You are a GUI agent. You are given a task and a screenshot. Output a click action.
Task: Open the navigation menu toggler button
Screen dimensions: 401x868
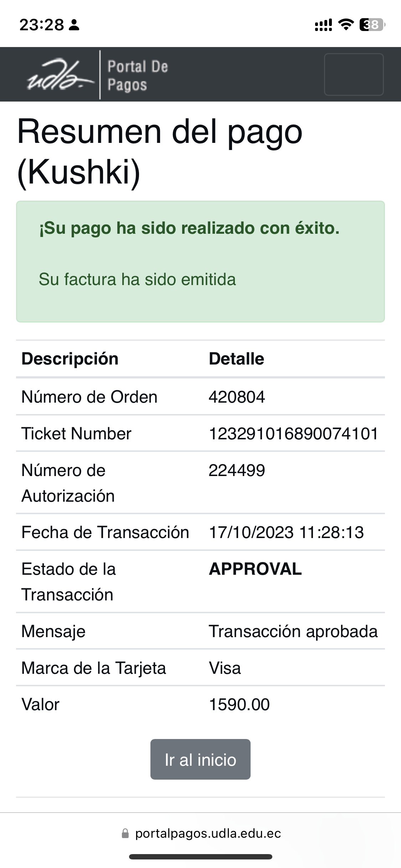click(354, 74)
